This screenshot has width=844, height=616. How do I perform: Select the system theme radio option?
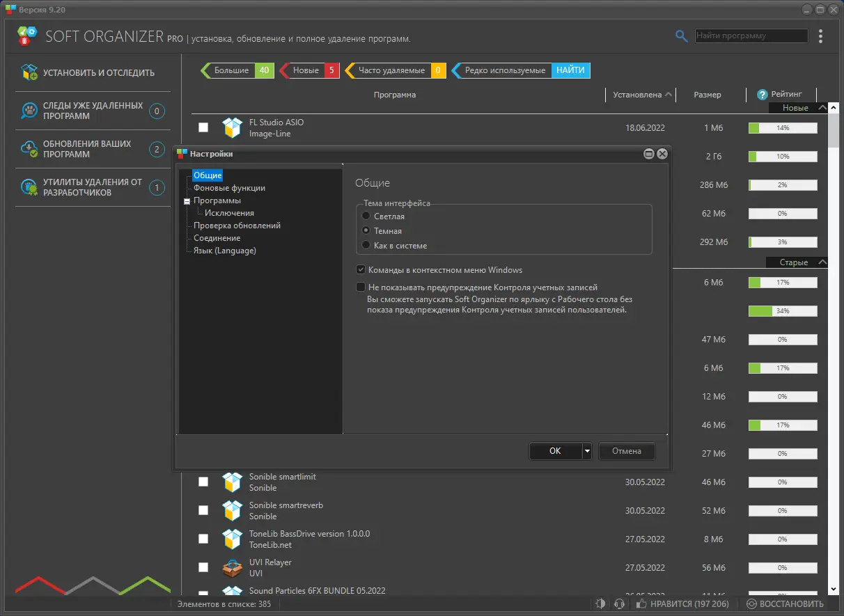[x=366, y=245]
